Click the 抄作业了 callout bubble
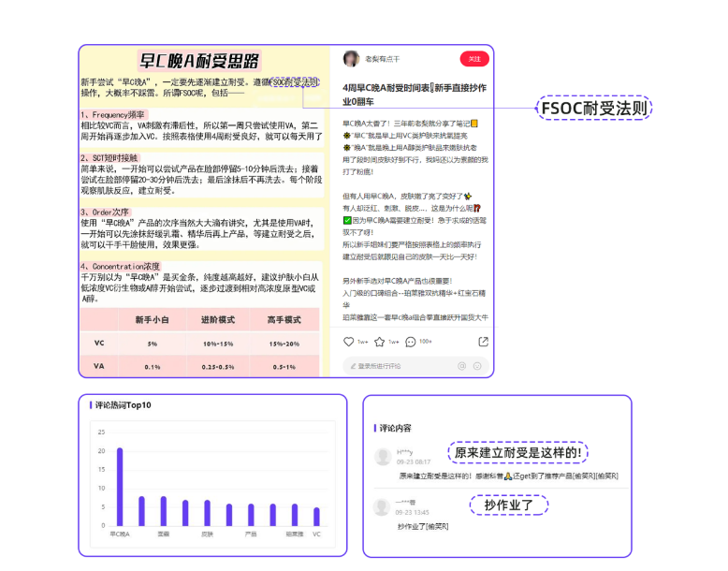 (x=516, y=505)
